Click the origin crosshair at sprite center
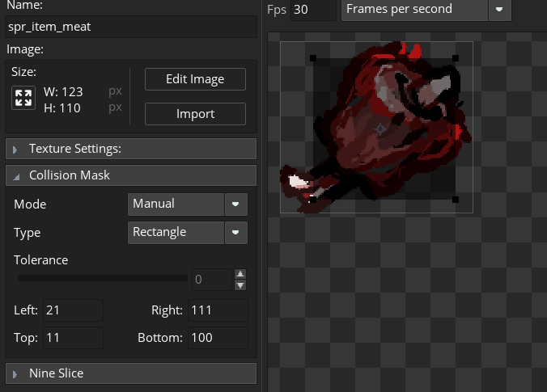 tap(381, 129)
